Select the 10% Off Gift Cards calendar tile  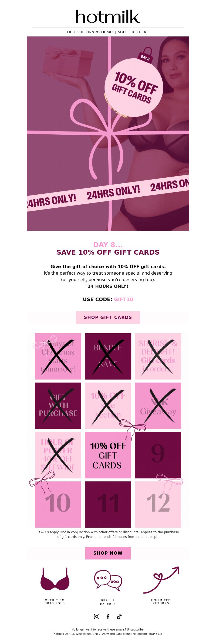coord(108,455)
